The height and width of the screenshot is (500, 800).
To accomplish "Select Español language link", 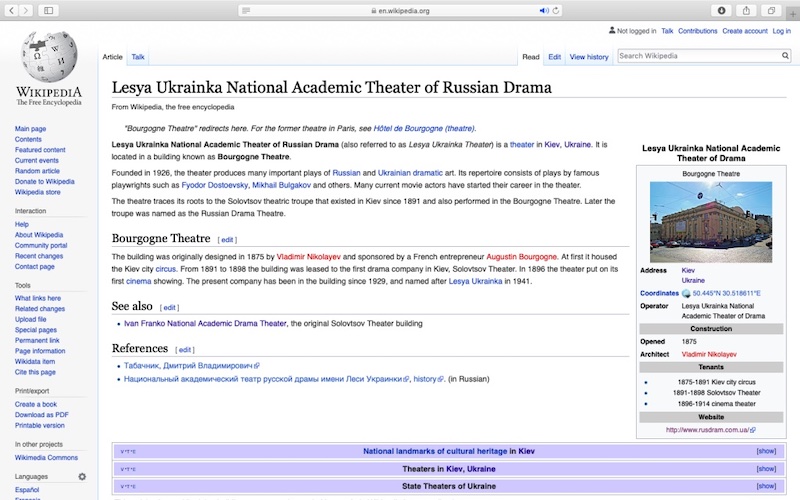I will (27, 490).
